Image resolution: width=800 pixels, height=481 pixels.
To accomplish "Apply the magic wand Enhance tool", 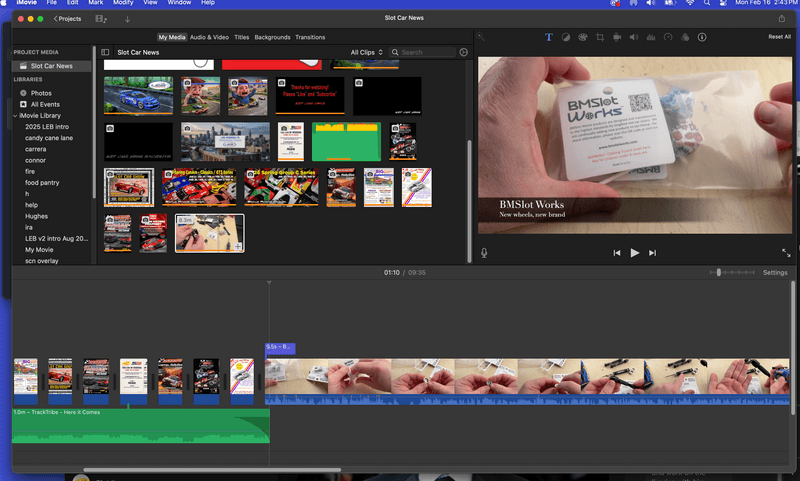I will (481, 37).
